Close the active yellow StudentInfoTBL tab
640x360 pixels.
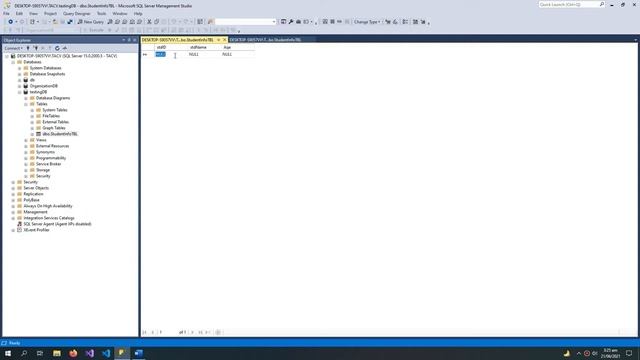coord(224,40)
